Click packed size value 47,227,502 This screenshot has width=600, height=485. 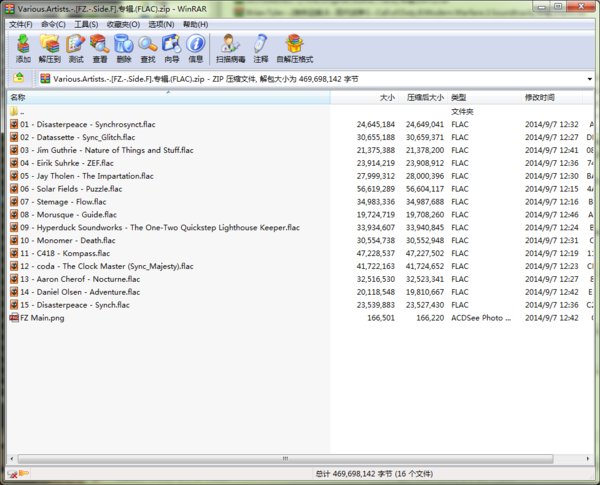[425, 253]
